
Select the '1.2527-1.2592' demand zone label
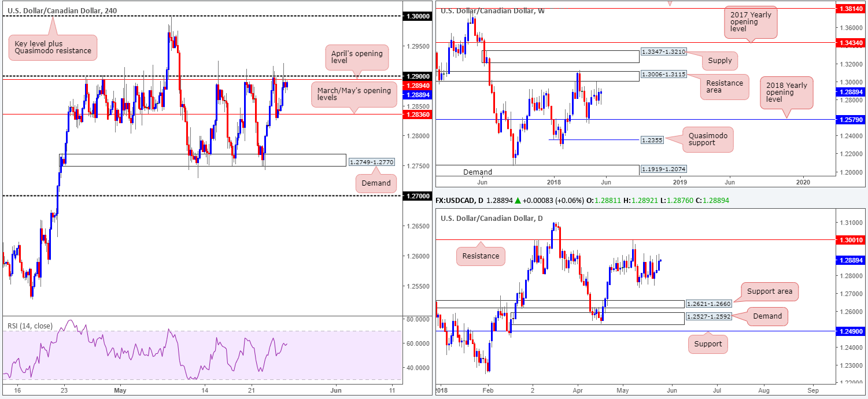pyautogui.click(x=708, y=316)
